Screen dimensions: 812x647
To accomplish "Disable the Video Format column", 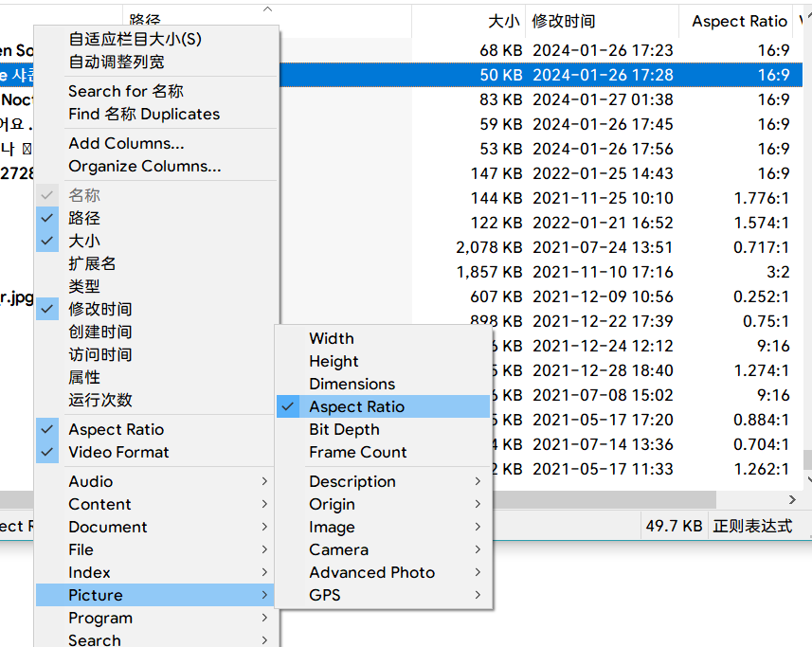I will pyautogui.click(x=118, y=452).
